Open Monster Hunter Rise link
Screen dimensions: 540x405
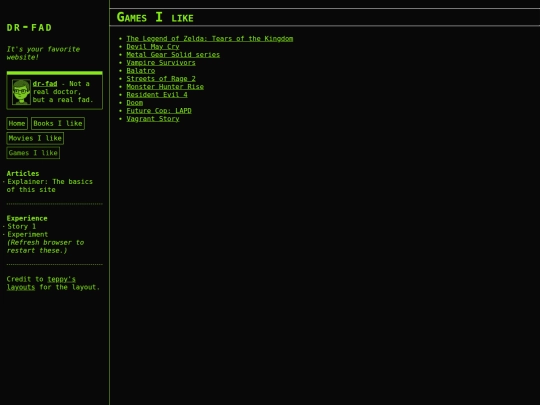point(165,86)
